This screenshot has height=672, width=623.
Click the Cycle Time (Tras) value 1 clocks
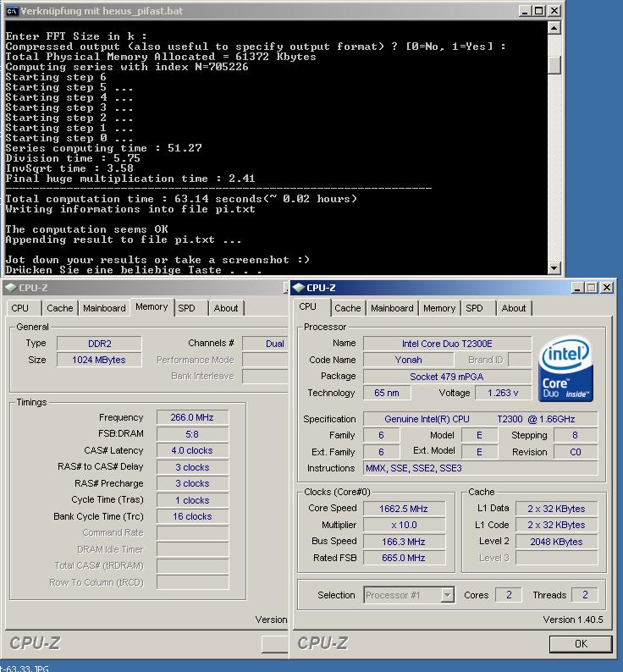click(192, 500)
